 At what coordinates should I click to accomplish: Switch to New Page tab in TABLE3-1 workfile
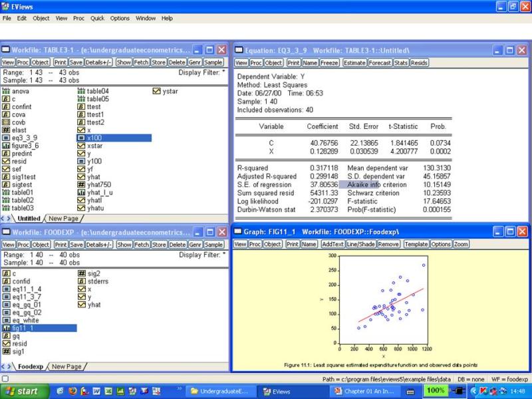point(63,219)
